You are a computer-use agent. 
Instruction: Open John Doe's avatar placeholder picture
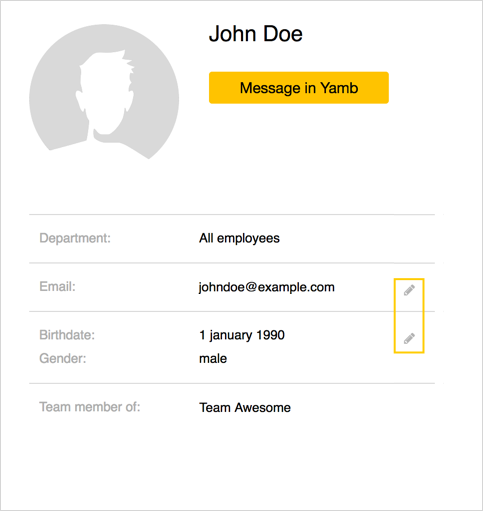[x=104, y=92]
